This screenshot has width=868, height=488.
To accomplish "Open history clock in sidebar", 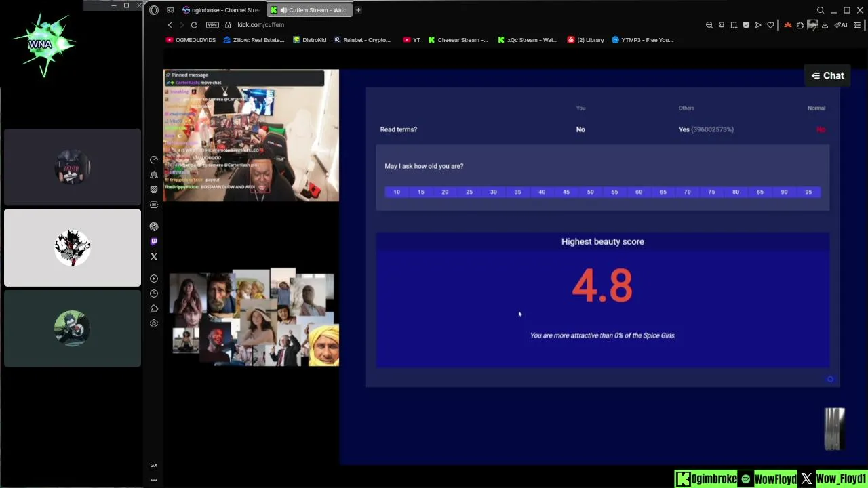I will pyautogui.click(x=154, y=293).
